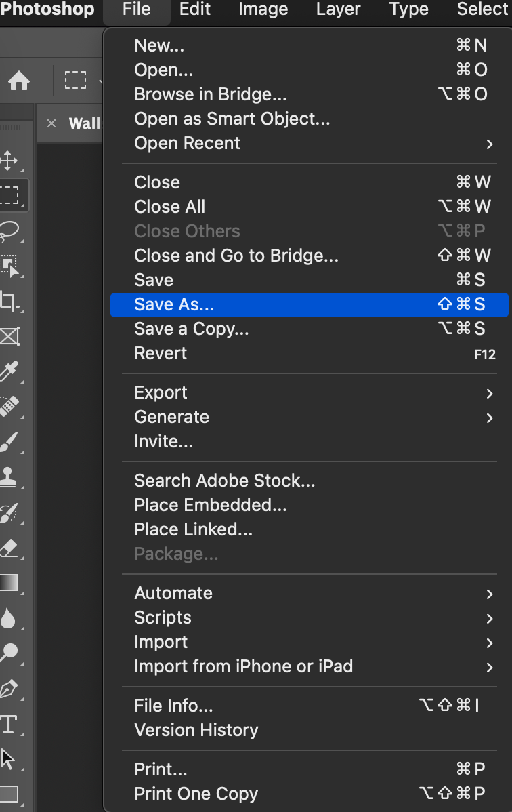Click the Home icon button
The width and height of the screenshot is (512, 812).
click(x=19, y=82)
